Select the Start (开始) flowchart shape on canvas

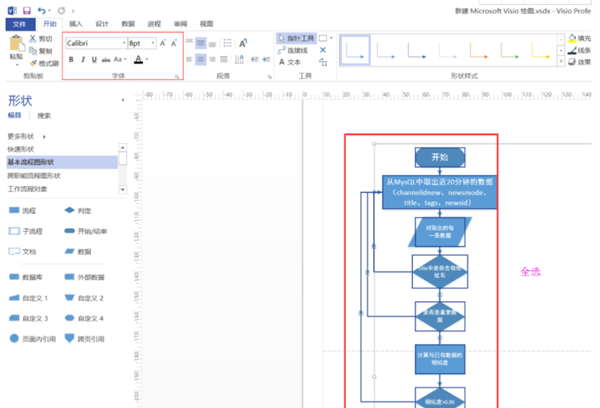[439, 157]
